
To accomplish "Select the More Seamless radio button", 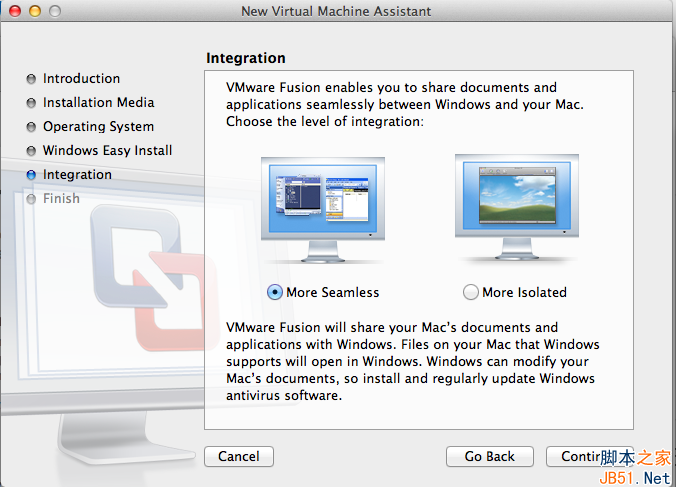I will pos(275,292).
